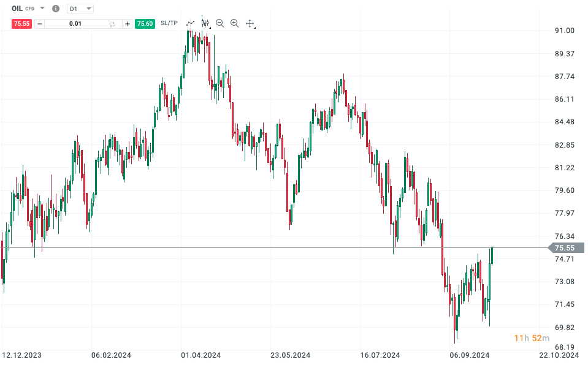Decrease volume with the minus button
Viewport: 588px width, 365px height.
tap(40, 23)
